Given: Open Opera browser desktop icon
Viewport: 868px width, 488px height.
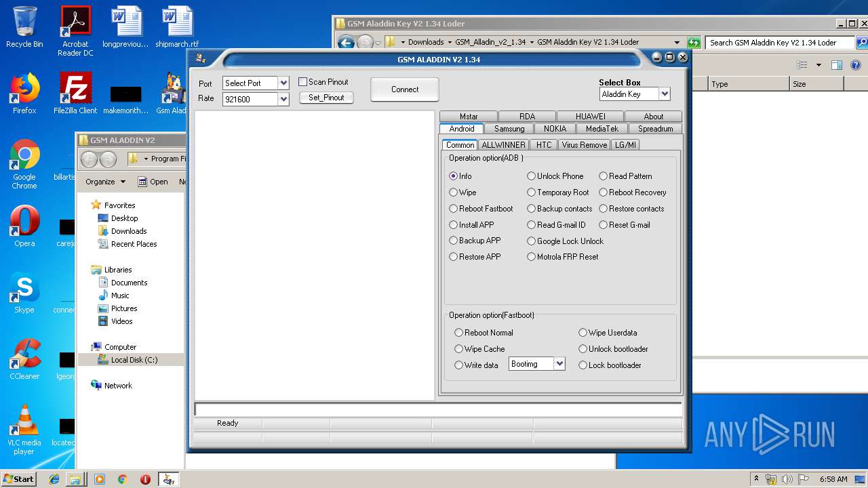Looking at the screenshot, I should pos(24,226).
